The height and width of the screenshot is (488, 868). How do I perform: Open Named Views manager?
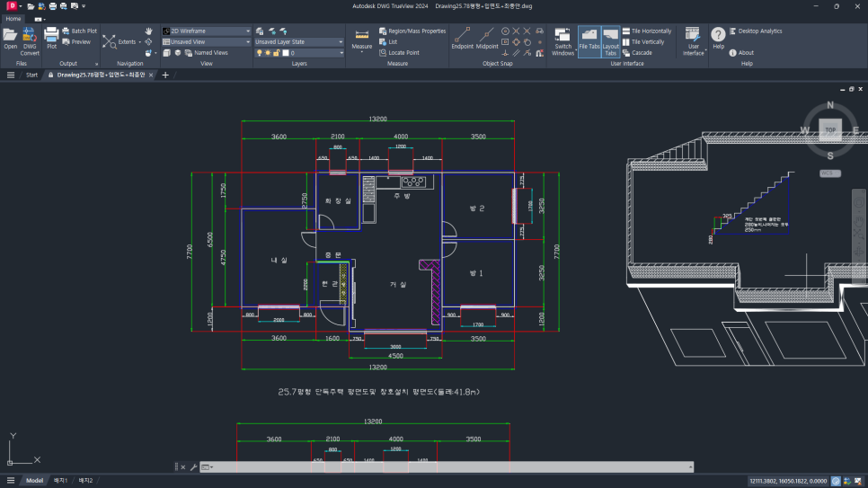point(206,53)
